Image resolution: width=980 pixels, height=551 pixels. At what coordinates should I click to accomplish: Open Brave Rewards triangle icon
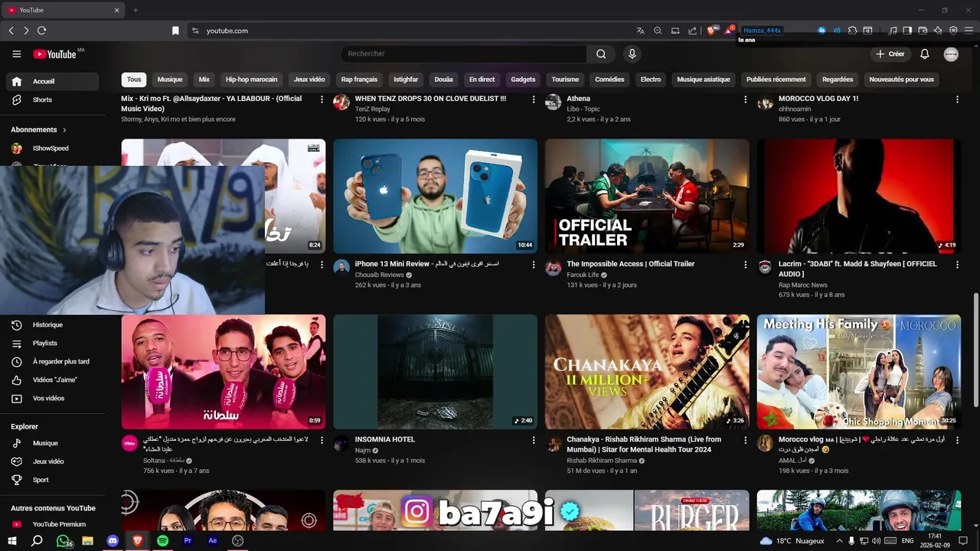(729, 31)
